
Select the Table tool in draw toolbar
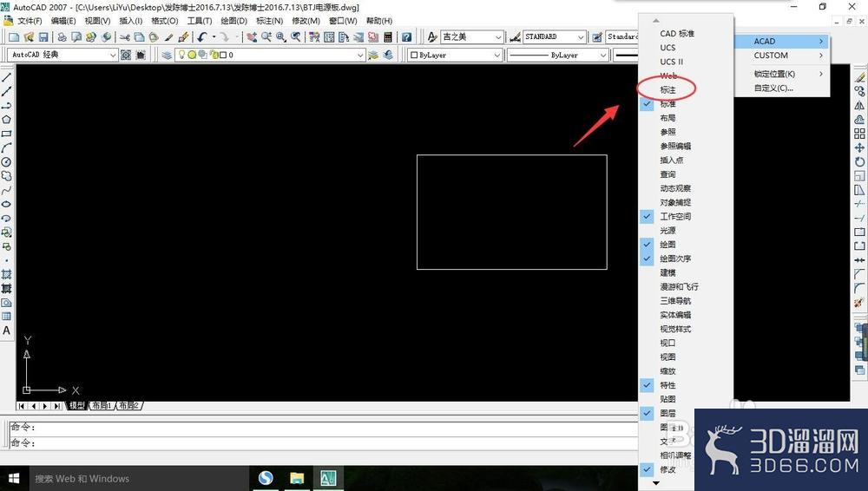7,317
